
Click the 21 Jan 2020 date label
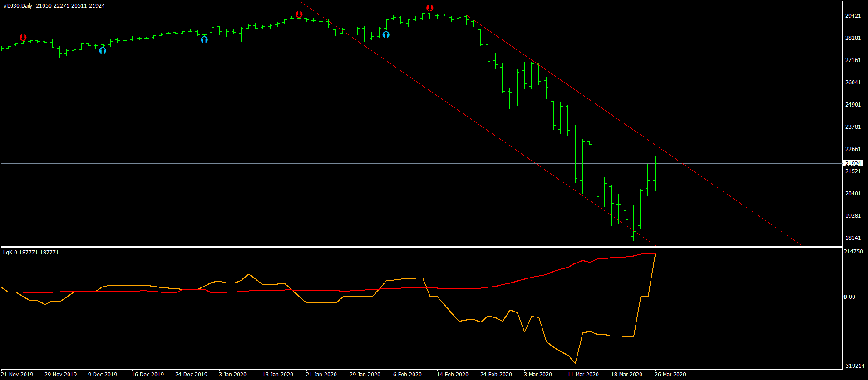(x=321, y=375)
